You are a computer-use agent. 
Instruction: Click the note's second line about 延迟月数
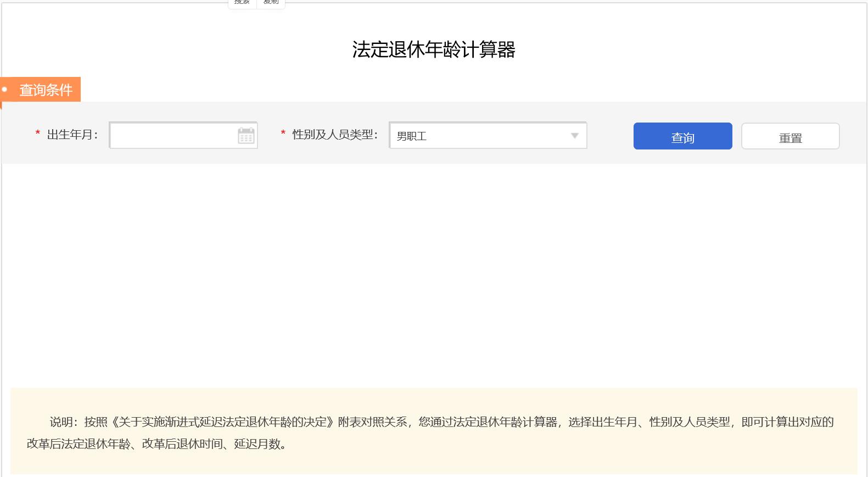pos(156,444)
